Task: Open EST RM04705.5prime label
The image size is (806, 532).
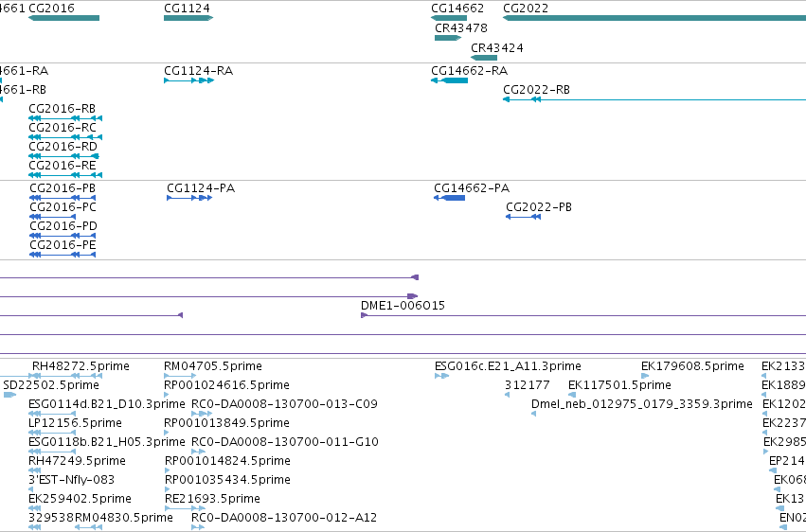Action: (213, 366)
